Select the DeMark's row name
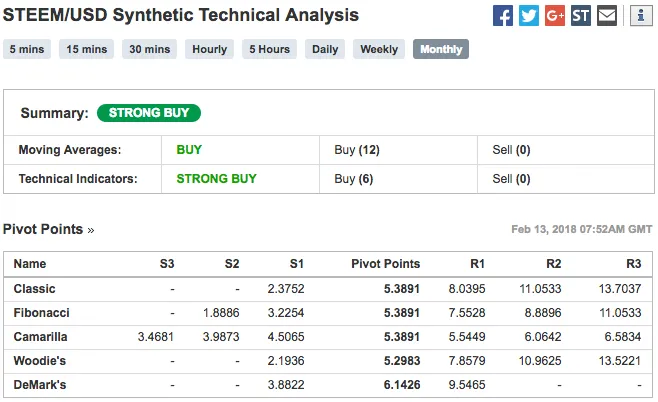The height and width of the screenshot is (402, 658). click(40, 384)
